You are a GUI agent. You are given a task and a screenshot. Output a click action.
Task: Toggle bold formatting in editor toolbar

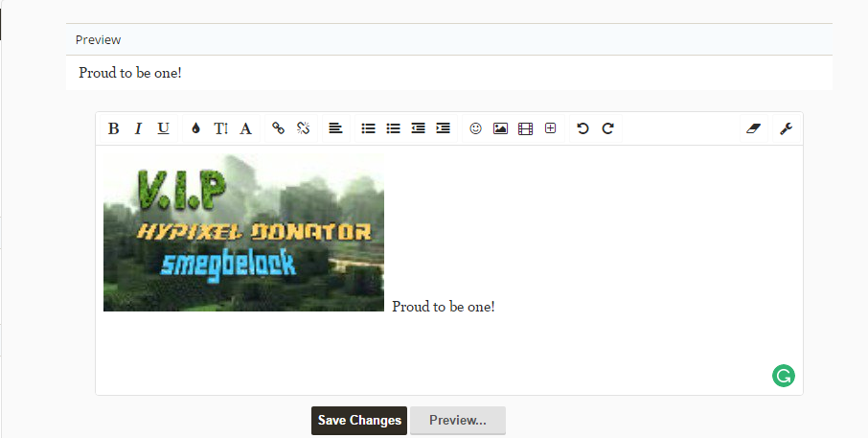[x=113, y=128]
